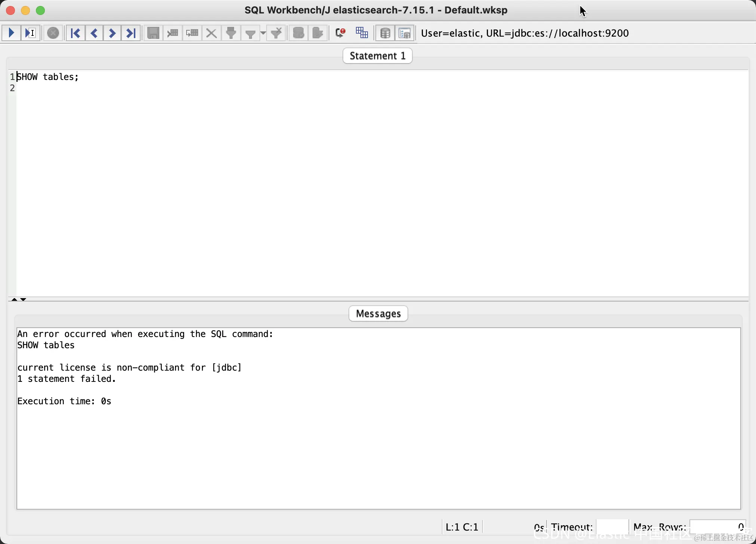Viewport: 756px width, 544px height.
Task: Apply a filter to the result data
Action: 231,33
